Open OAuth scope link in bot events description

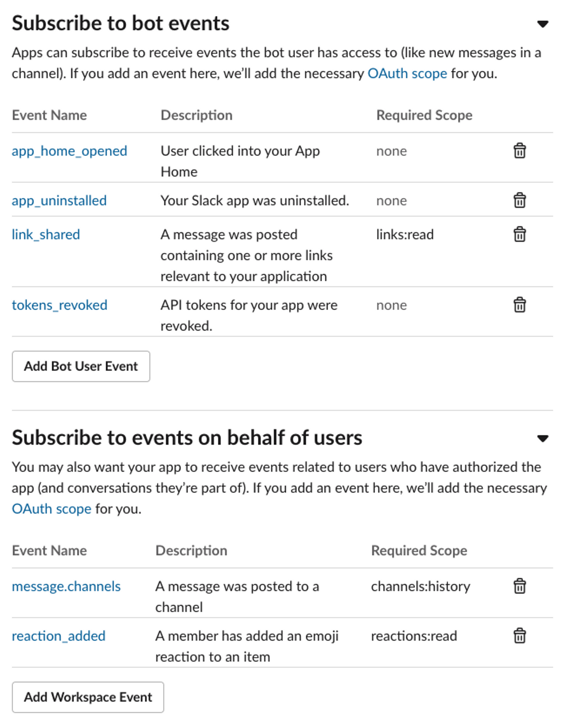click(x=407, y=74)
